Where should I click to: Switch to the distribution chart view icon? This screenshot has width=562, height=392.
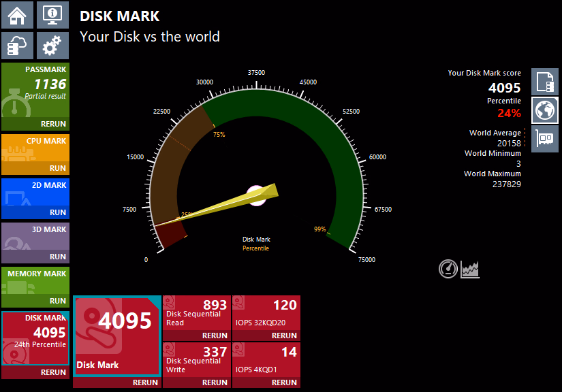click(x=470, y=269)
